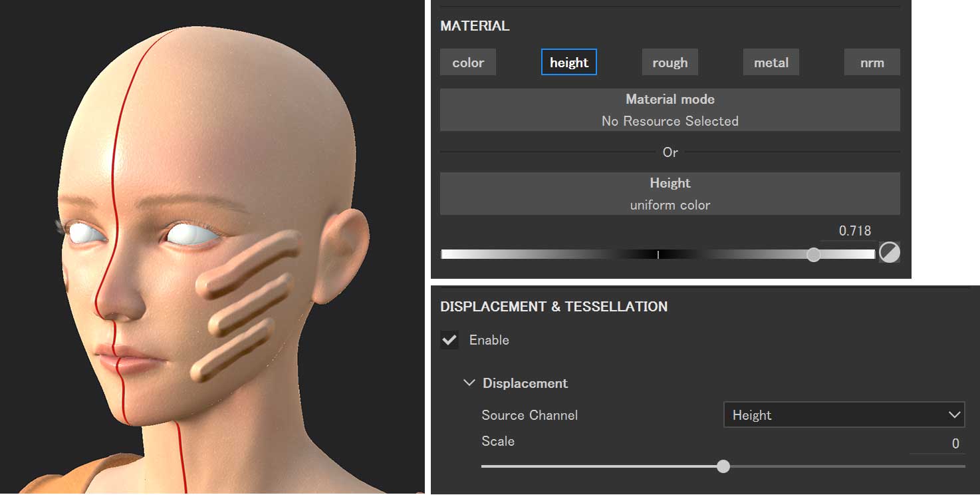Image resolution: width=980 pixels, height=495 pixels.
Task: Click the Height uniform color button
Action: point(670,194)
